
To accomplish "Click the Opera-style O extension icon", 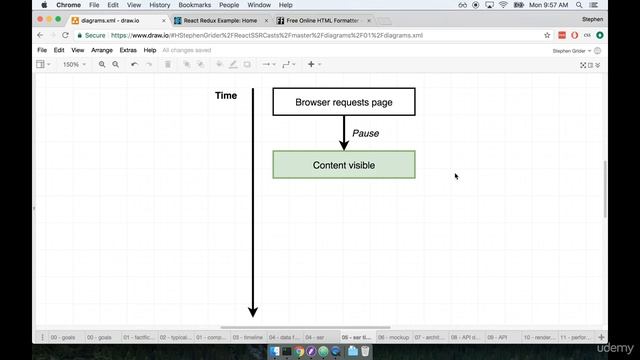I will pyautogui.click(x=575, y=36).
